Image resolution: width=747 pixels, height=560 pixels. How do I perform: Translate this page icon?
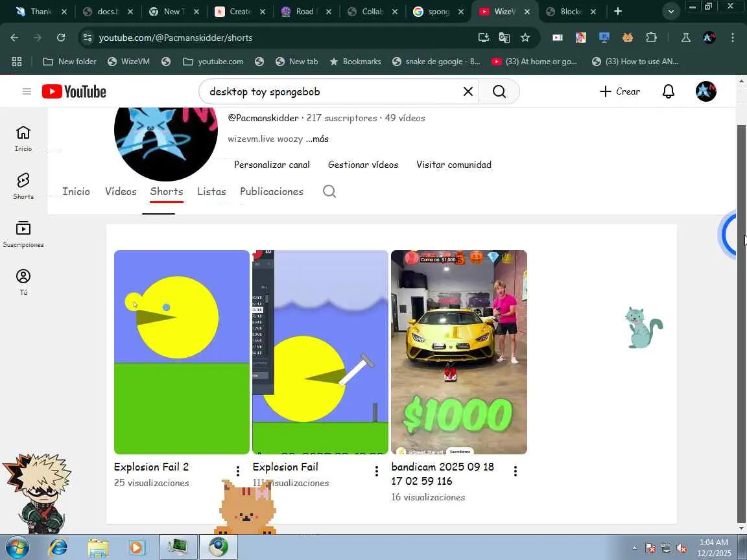tap(504, 38)
